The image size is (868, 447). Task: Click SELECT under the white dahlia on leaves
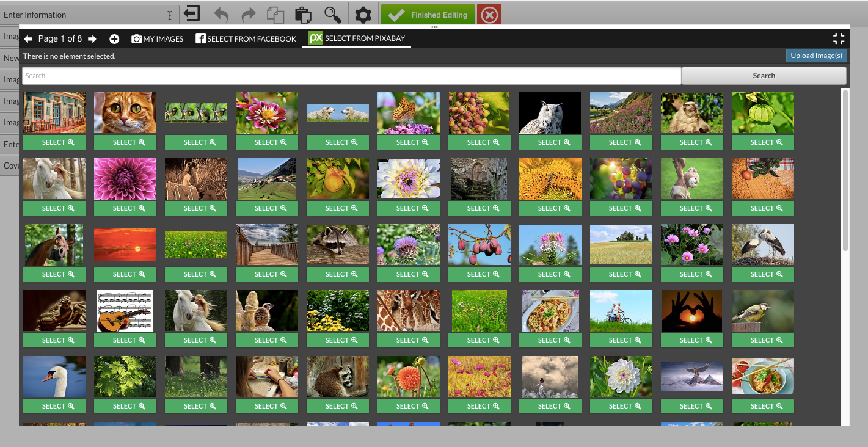(621, 406)
